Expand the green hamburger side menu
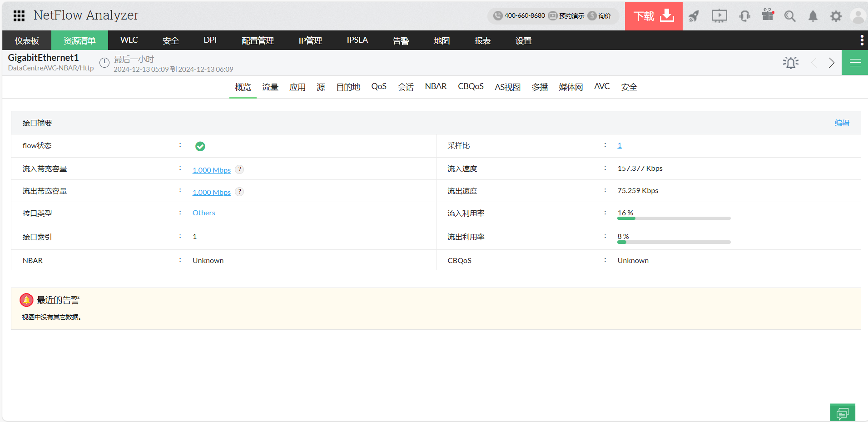The image size is (868, 422). [x=855, y=63]
